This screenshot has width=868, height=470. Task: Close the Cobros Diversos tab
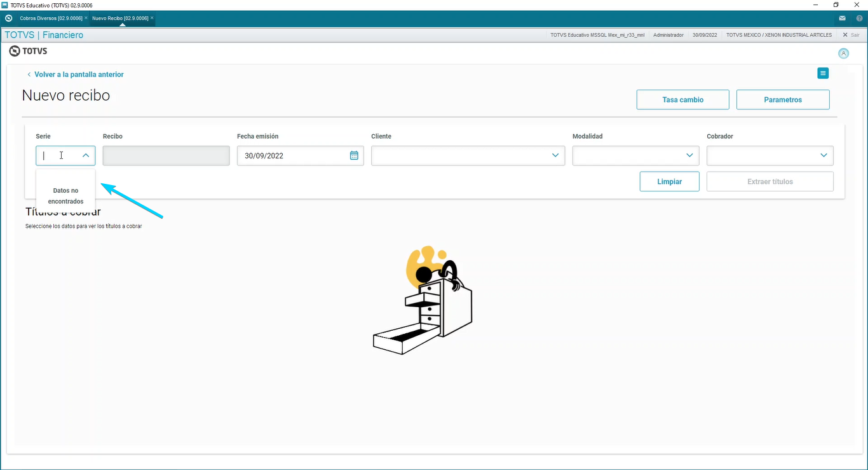(x=86, y=18)
